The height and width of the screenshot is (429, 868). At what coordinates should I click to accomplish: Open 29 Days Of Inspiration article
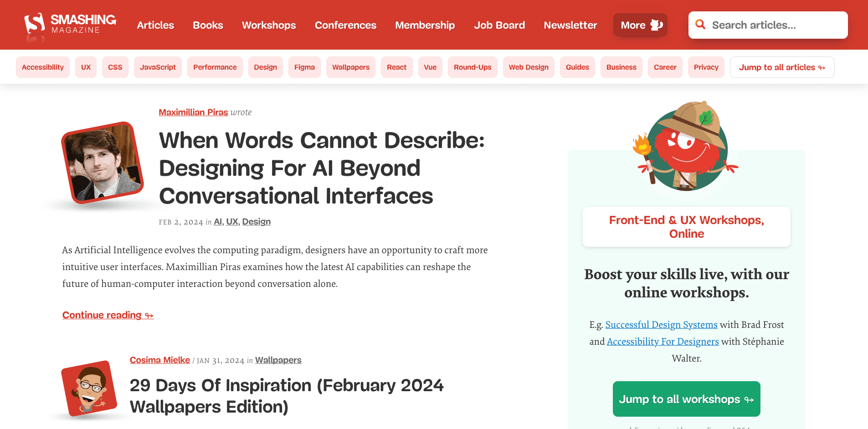pyautogui.click(x=287, y=396)
